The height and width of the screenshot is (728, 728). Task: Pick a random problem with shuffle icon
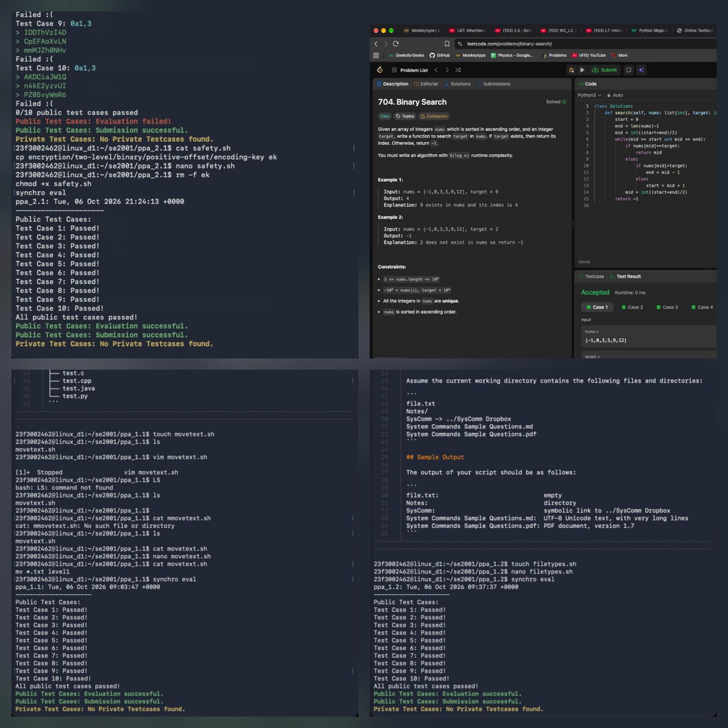458,70
